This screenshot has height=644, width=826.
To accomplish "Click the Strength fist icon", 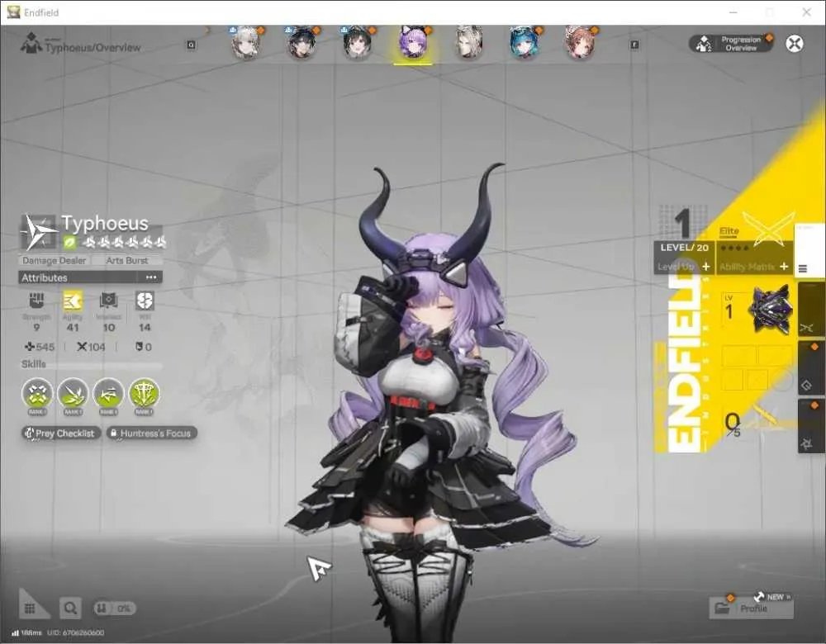I will click(36, 301).
